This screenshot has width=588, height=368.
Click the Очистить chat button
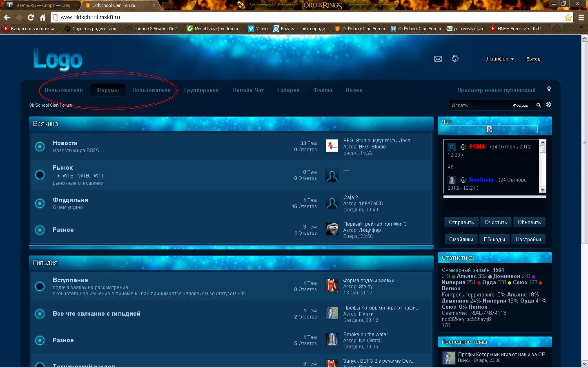(496, 222)
